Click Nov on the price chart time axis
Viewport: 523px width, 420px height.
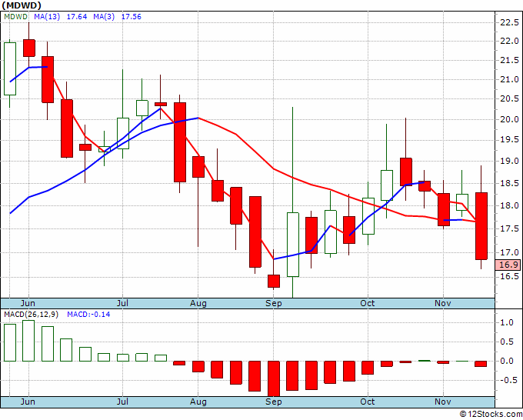(x=443, y=303)
